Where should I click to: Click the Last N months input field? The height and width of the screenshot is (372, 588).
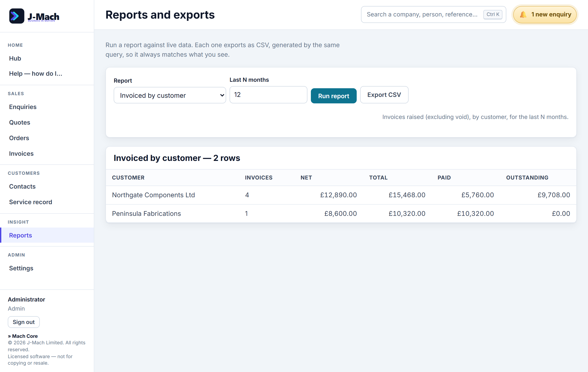coord(268,95)
